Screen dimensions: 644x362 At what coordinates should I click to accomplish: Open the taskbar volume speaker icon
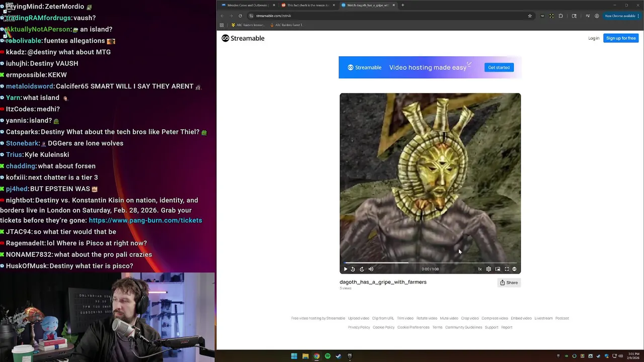coord(620,356)
